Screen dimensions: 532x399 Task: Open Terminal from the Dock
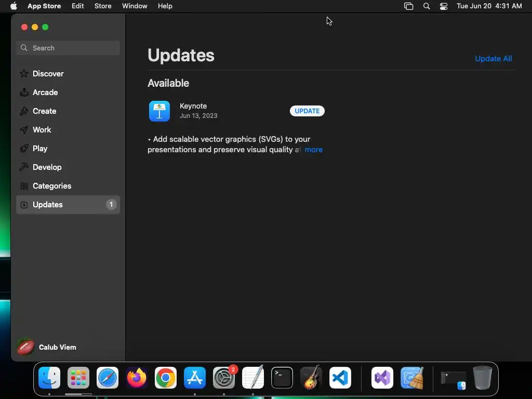pyautogui.click(x=282, y=378)
